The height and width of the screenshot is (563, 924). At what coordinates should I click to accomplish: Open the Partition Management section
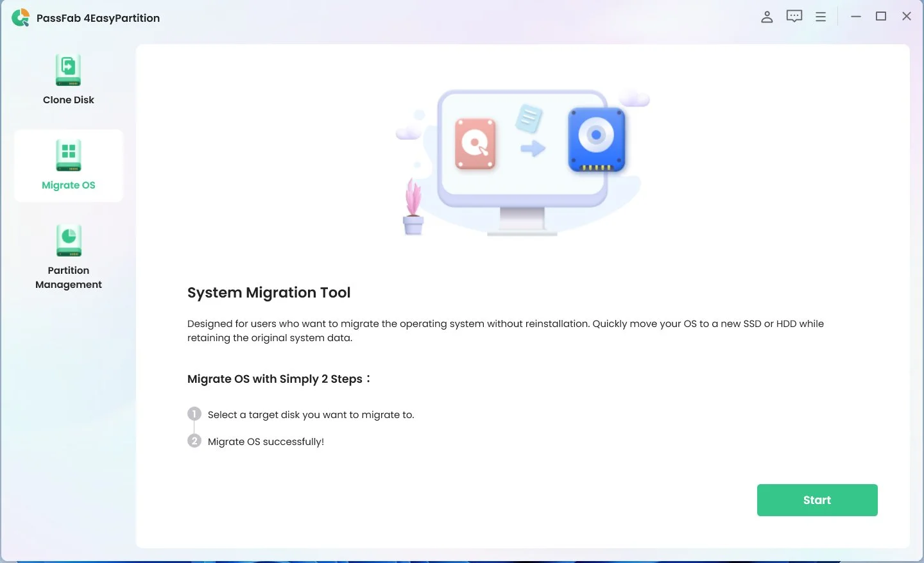[68, 256]
